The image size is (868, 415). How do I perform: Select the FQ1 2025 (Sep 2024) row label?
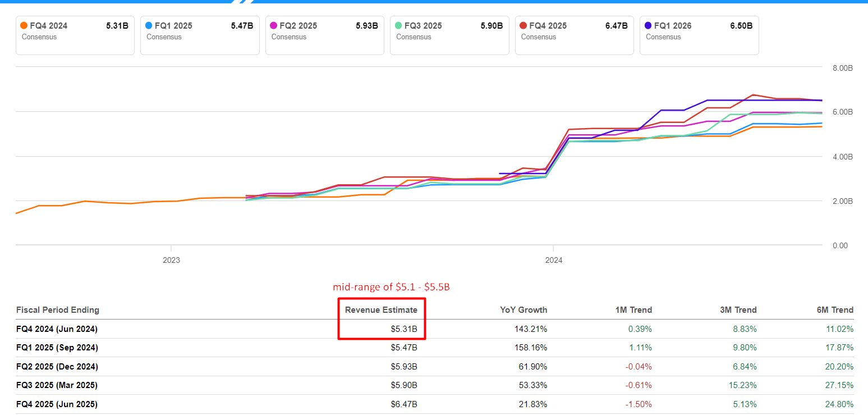click(57, 348)
